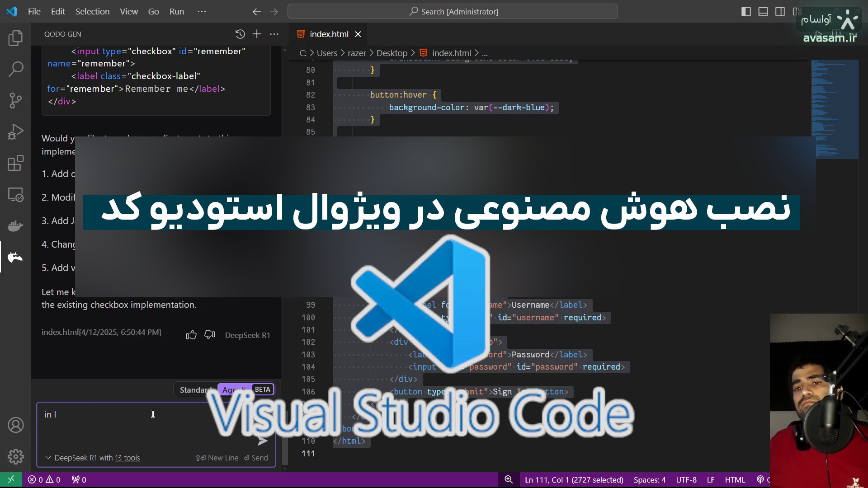Open the Selection menu
This screenshot has width=868, height=488.
pyautogui.click(x=92, y=12)
